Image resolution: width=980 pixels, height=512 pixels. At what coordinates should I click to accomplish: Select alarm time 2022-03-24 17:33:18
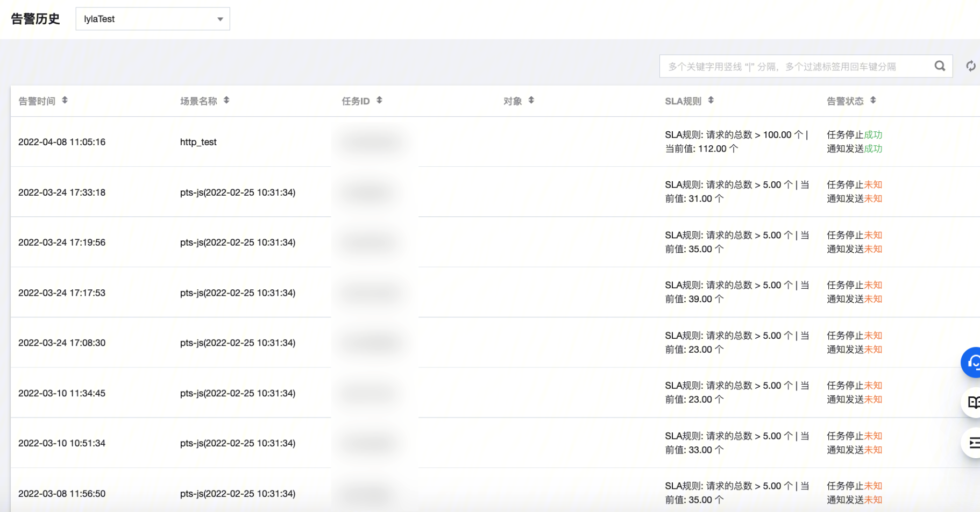point(62,193)
